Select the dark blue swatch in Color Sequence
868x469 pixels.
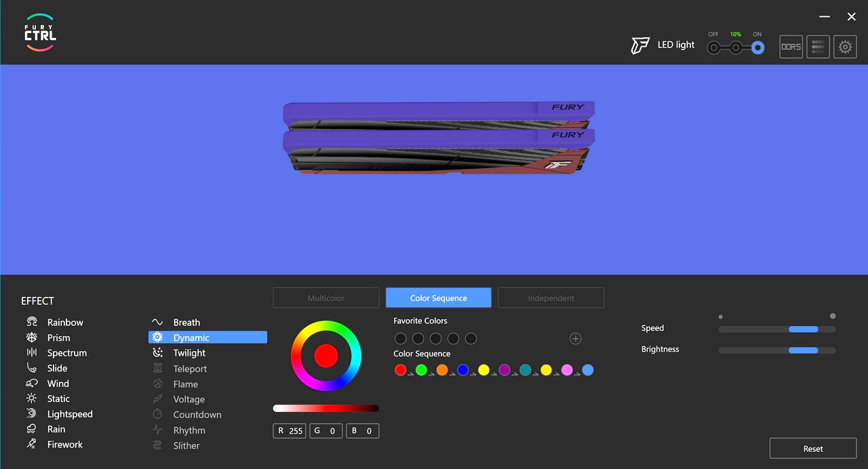[x=462, y=369]
